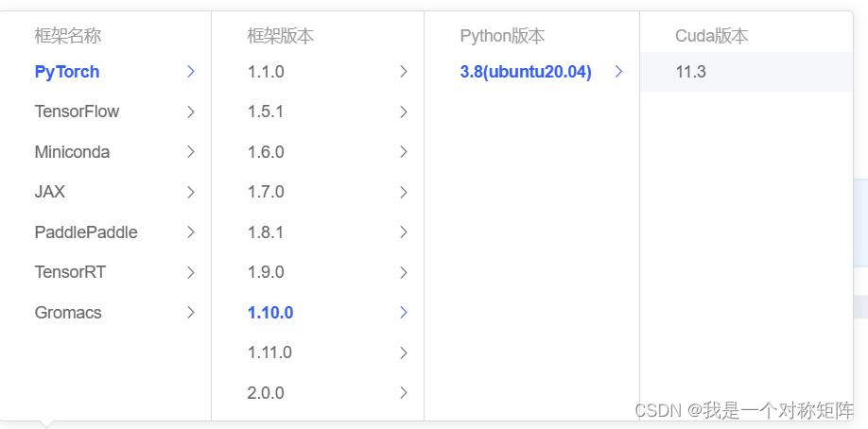Select Python 3.8(ubuntu20.04) option
The width and height of the screenshot is (868, 429).
pyautogui.click(x=526, y=72)
